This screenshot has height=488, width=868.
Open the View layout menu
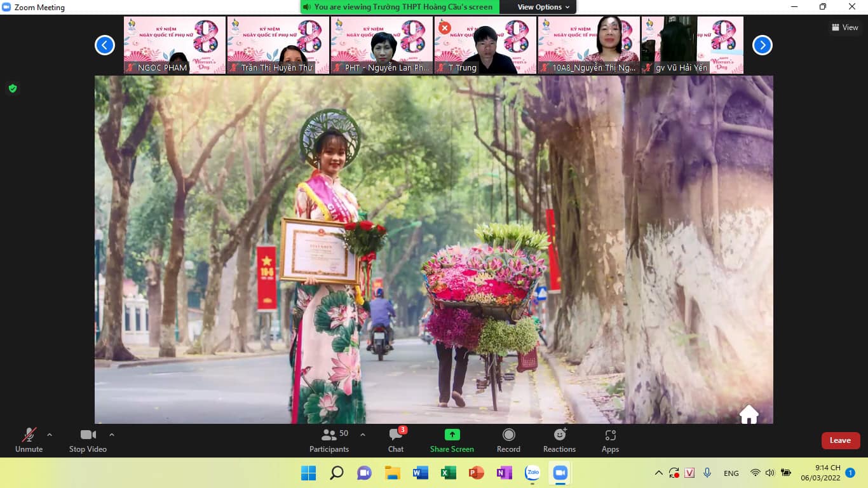pos(845,27)
